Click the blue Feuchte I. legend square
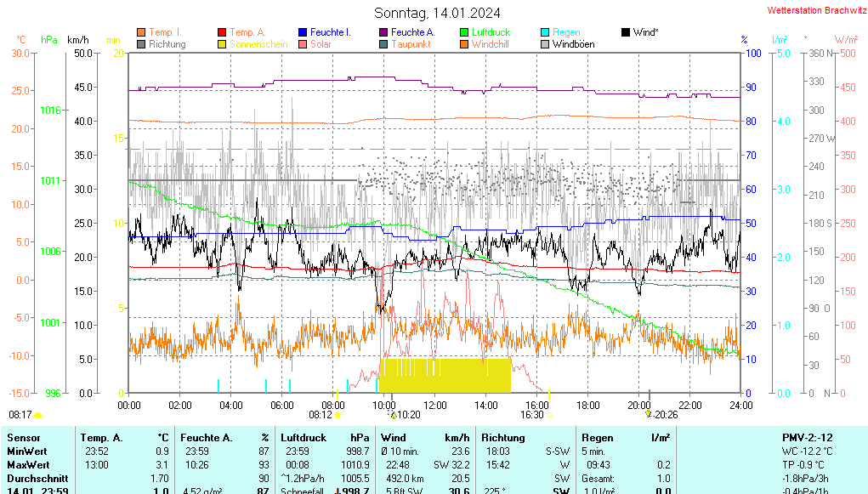Image resolution: width=868 pixels, height=494 pixels. click(x=303, y=32)
